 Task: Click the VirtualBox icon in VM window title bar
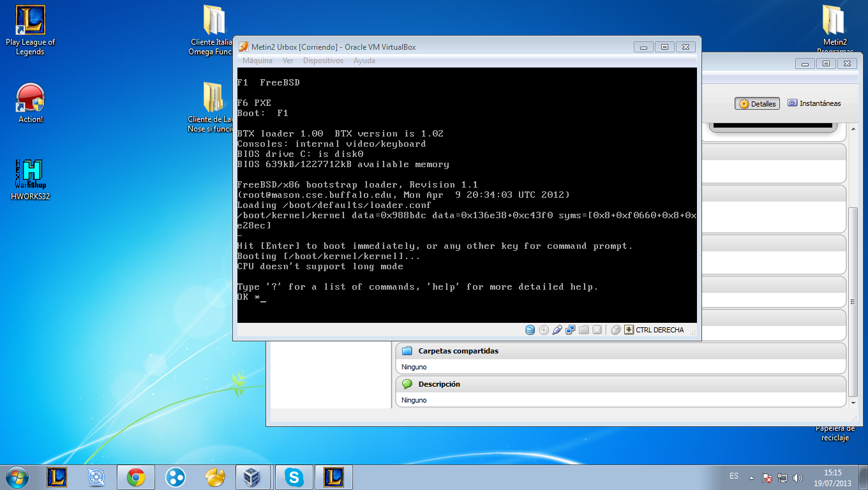pyautogui.click(x=243, y=47)
